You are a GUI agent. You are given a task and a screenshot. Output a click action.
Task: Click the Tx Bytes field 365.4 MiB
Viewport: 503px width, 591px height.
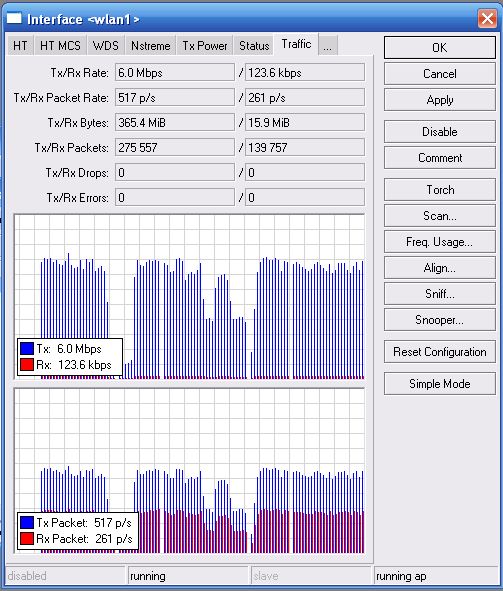tap(174, 122)
